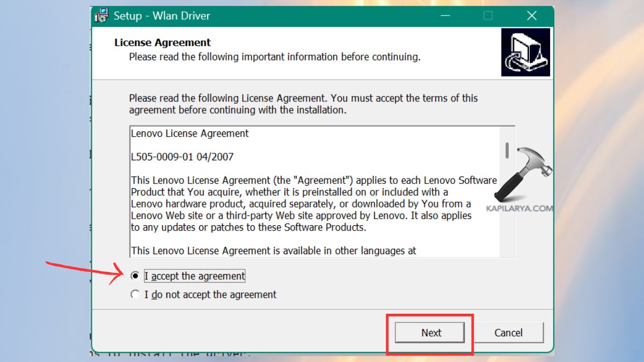This screenshot has height=362, width=644.
Task: Click the setup wizard computer graphic
Action: pos(525,51)
